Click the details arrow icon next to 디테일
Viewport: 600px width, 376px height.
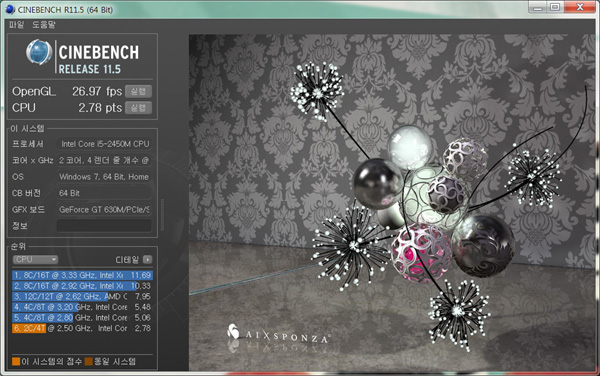click(x=147, y=259)
